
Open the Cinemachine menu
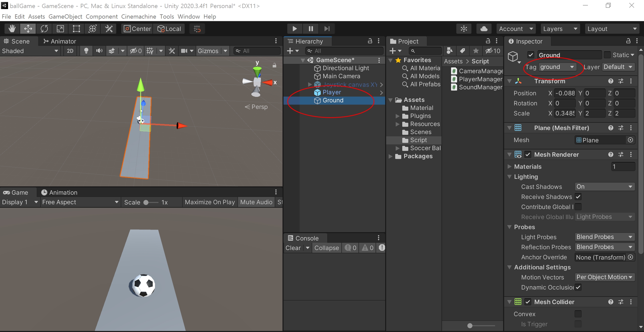(x=139, y=17)
